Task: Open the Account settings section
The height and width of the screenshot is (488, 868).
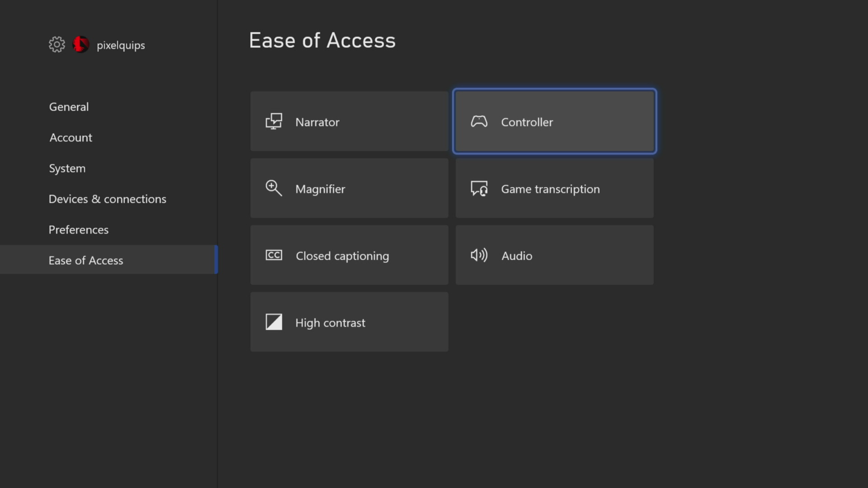Action: tap(70, 137)
